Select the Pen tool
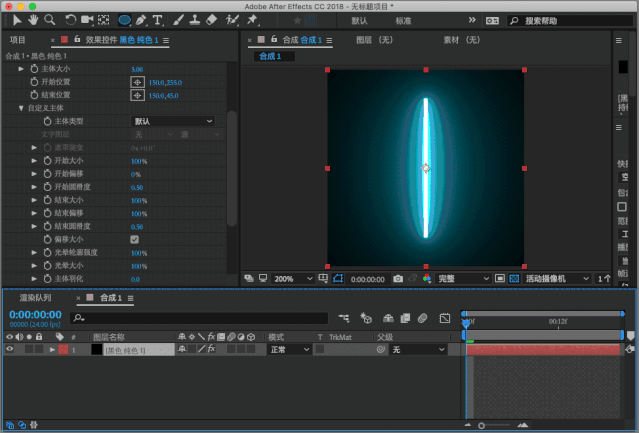639x433 pixels. click(141, 19)
